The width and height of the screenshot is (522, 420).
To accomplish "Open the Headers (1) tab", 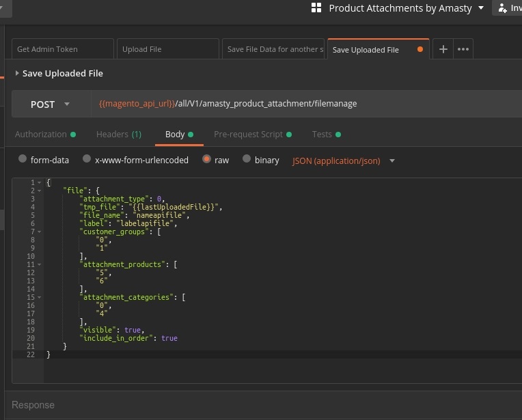I will (x=118, y=135).
